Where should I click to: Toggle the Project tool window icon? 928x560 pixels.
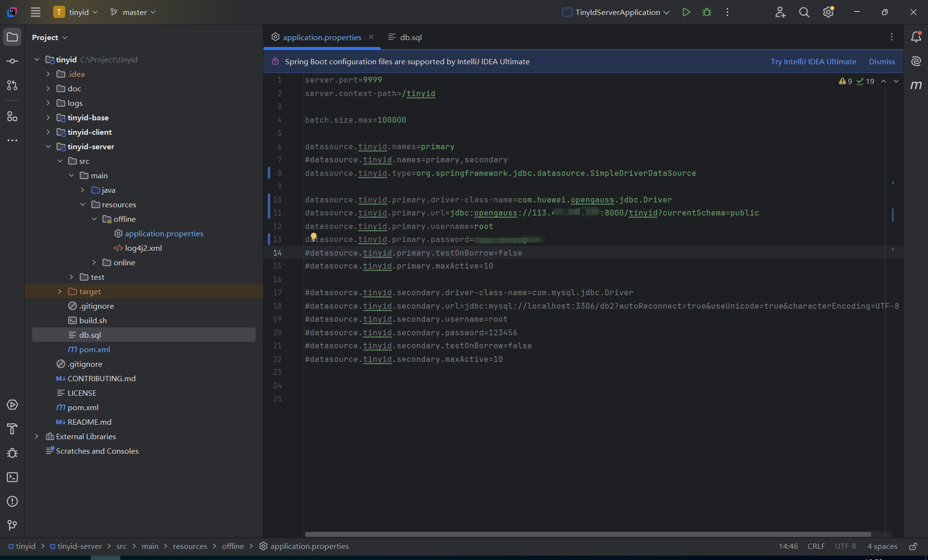(x=12, y=37)
